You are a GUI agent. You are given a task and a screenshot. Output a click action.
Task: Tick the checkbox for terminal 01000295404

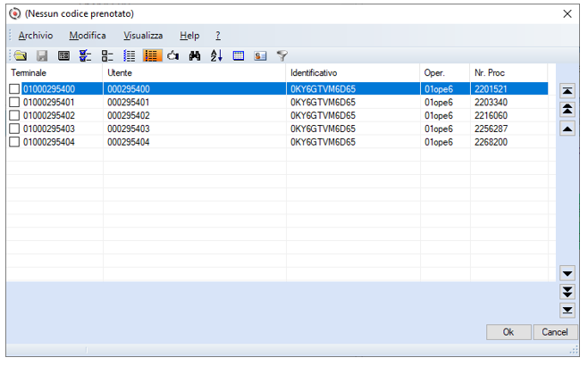click(14, 142)
